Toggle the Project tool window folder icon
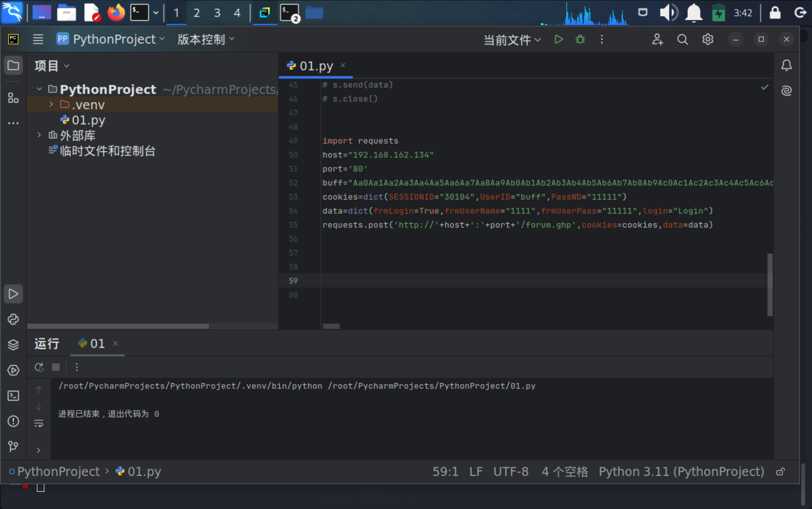Viewport: 812px width, 509px height. click(13, 65)
